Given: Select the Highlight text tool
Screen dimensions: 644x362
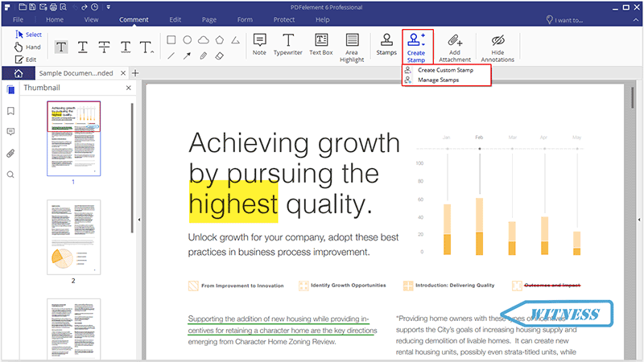Looking at the screenshot, I should pyautogui.click(x=61, y=47).
